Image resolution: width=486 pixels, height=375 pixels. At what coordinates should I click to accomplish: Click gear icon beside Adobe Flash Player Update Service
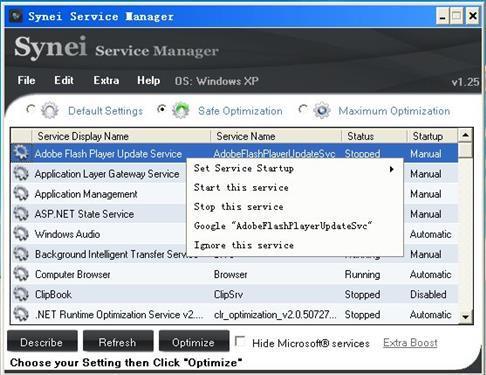pyautogui.click(x=21, y=153)
